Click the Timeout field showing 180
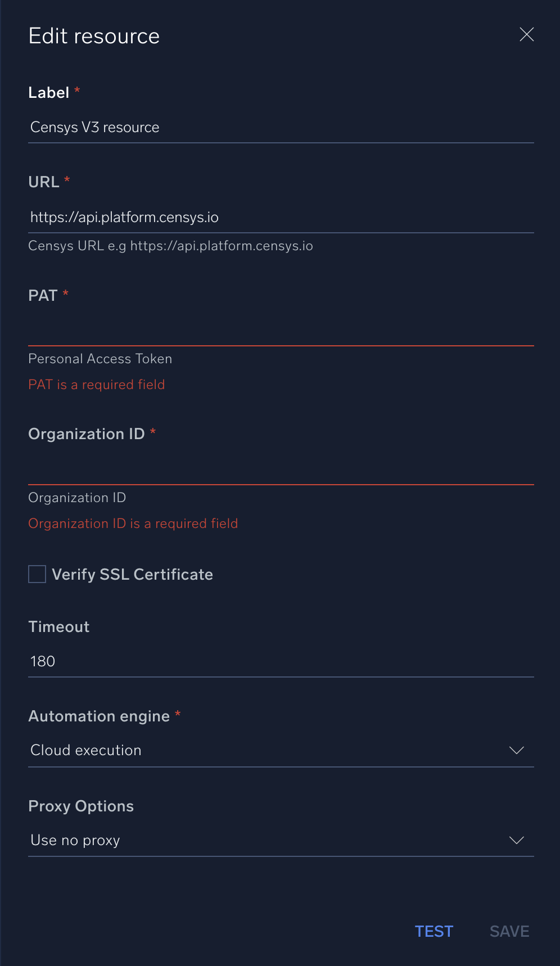 click(x=281, y=661)
